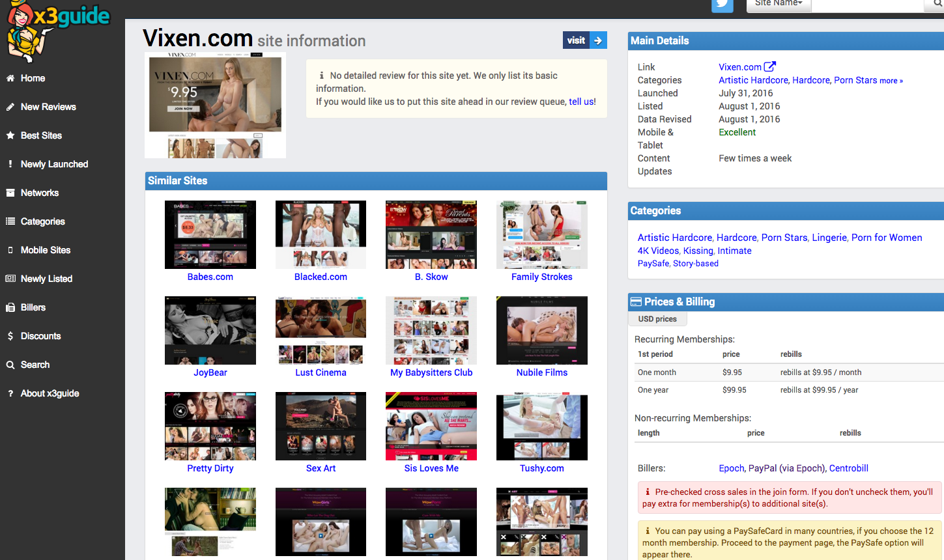The width and height of the screenshot is (944, 560).
Task: Select 'rebills at $99.95 / year' text
Action: [820, 390]
